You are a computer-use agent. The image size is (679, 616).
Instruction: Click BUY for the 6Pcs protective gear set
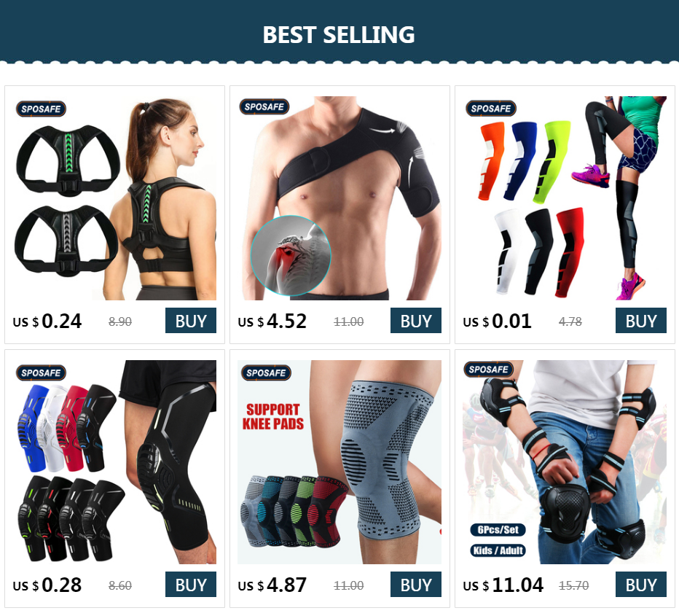[641, 585]
